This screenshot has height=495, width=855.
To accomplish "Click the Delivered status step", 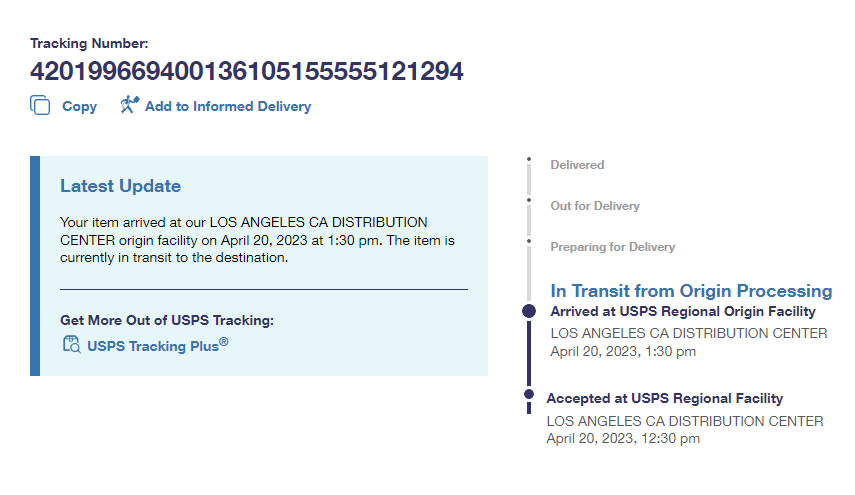I will point(577,165).
